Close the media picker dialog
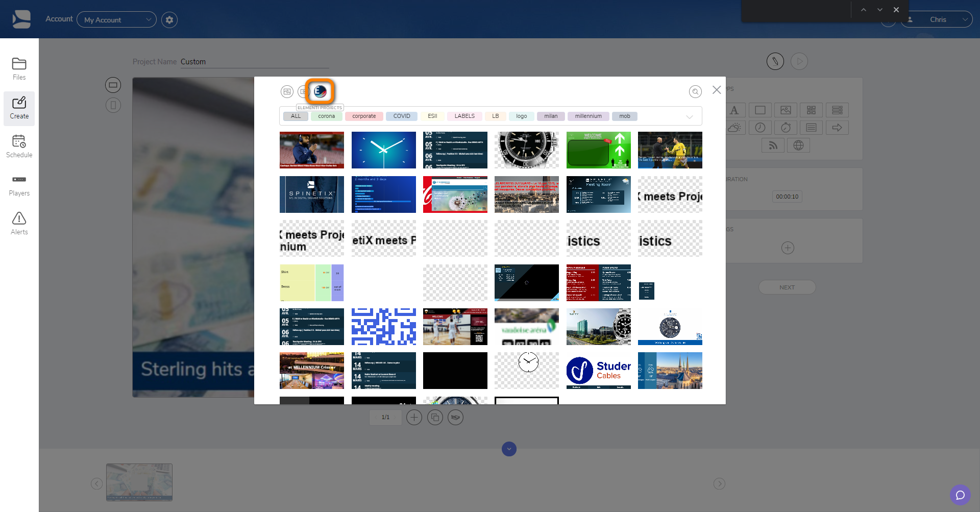 point(717,90)
